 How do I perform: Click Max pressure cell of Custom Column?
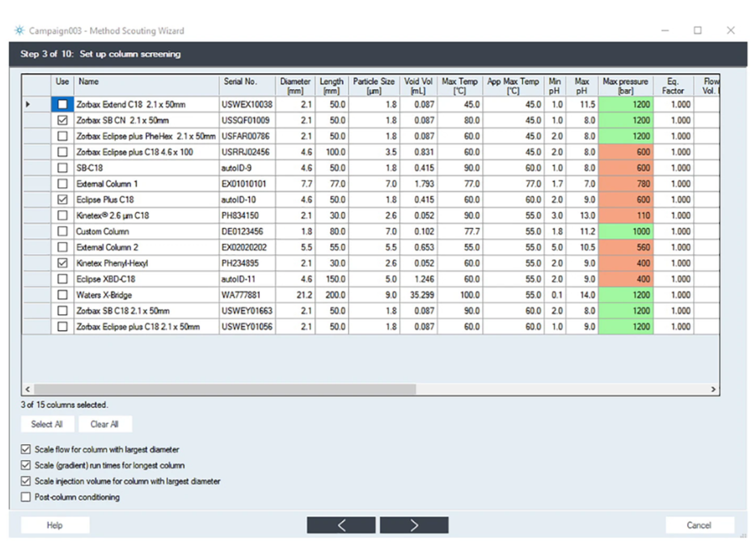click(625, 231)
